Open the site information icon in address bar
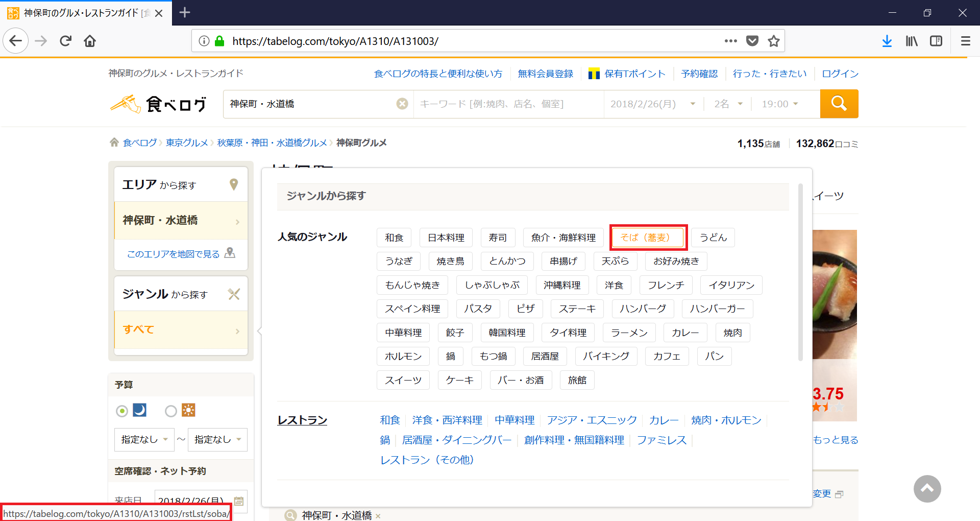 (x=204, y=41)
